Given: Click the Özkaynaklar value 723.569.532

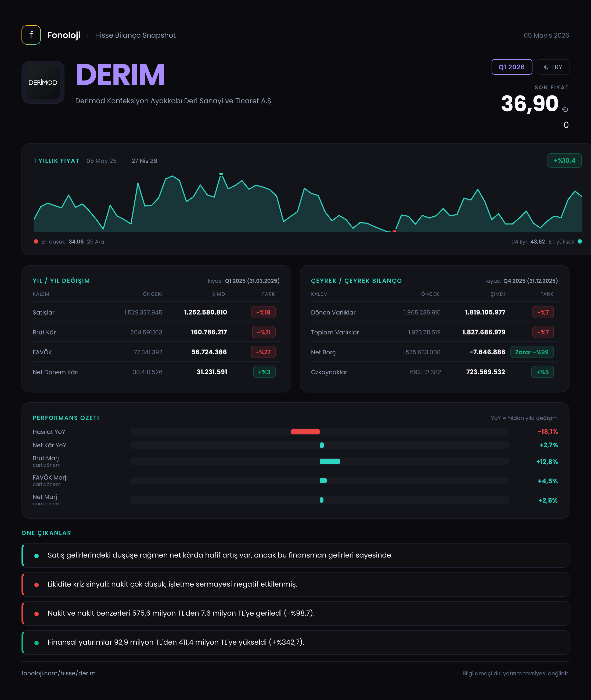Looking at the screenshot, I should coord(485,372).
